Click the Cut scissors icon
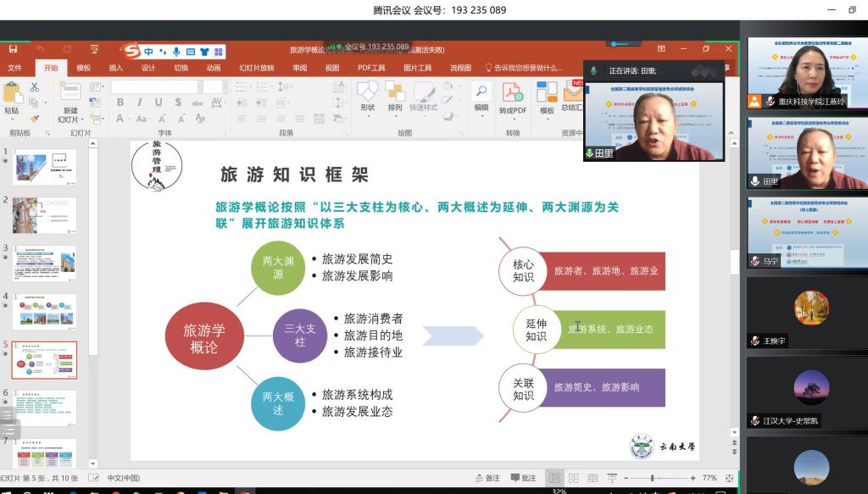The width and height of the screenshot is (868, 494). tap(35, 86)
